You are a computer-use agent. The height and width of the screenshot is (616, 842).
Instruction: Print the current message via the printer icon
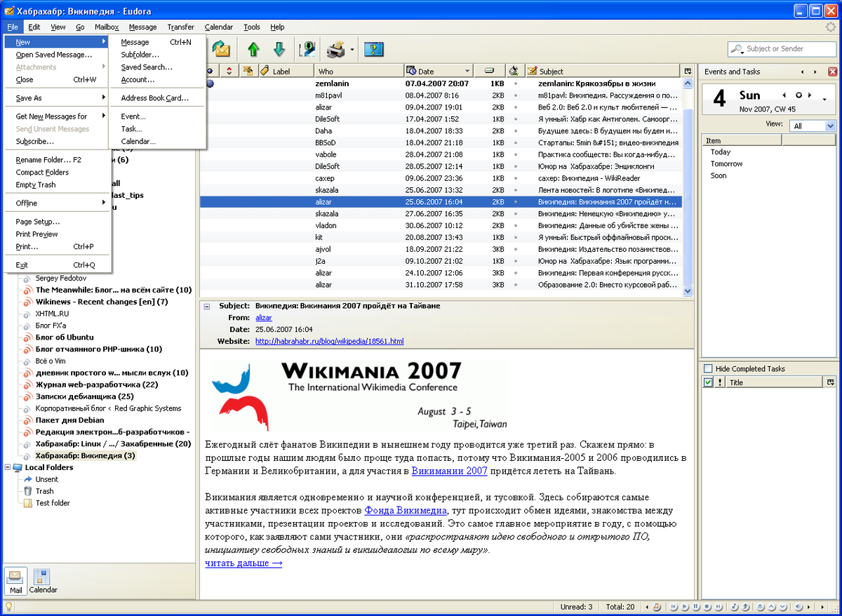pyautogui.click(x=335, y=49)
